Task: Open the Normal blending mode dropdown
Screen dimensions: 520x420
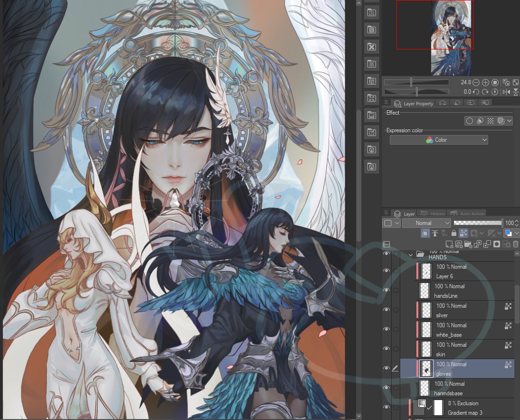Action: point(426,223)
